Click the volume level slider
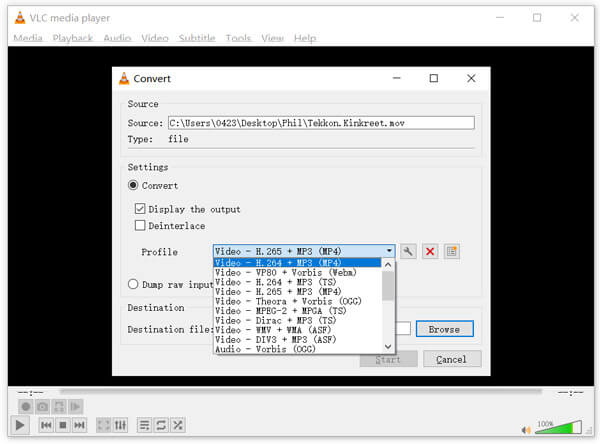 point(559,427)
